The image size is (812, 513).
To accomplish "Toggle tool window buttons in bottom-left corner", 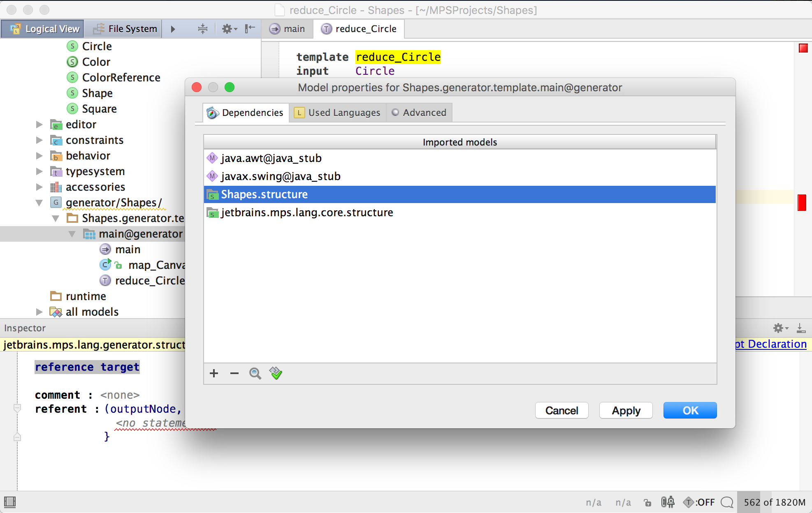I will [x=10, y=502].
